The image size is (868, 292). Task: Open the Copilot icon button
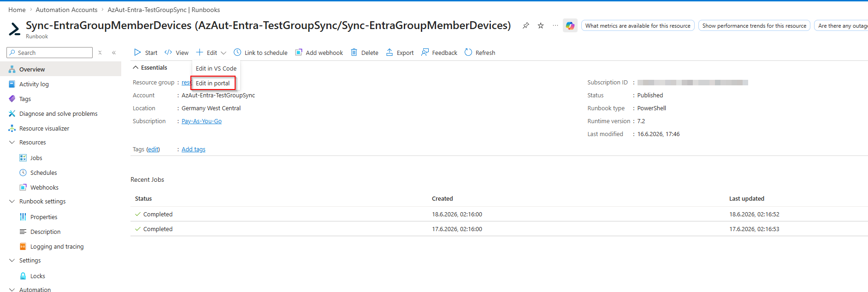pyautogui.click(x=570, y=26)
